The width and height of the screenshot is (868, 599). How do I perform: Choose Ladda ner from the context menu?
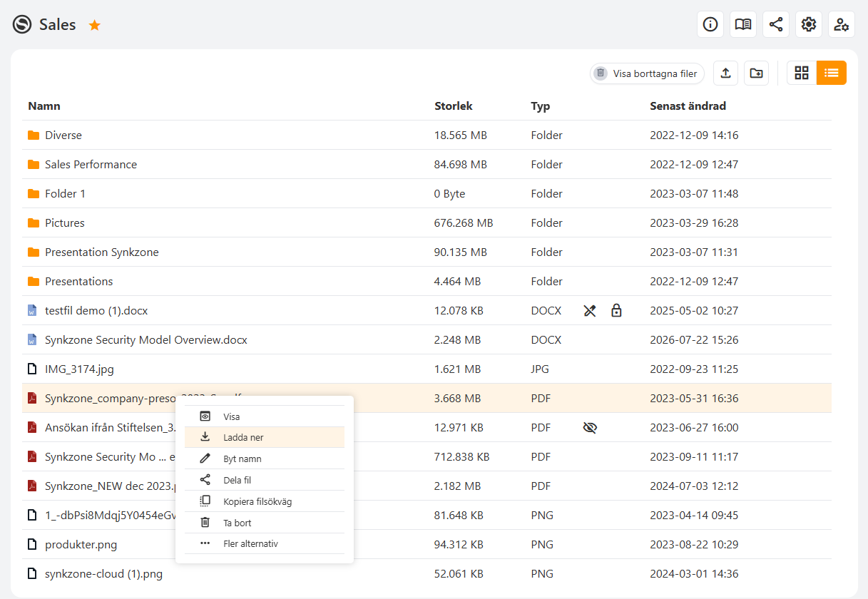point(265,437)
